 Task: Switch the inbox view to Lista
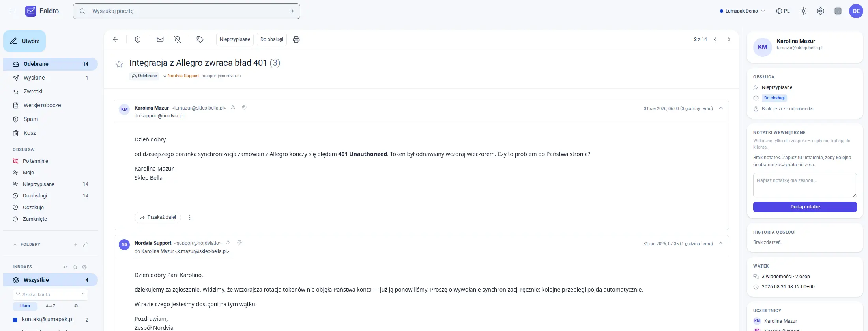click(x=25, y=306)
